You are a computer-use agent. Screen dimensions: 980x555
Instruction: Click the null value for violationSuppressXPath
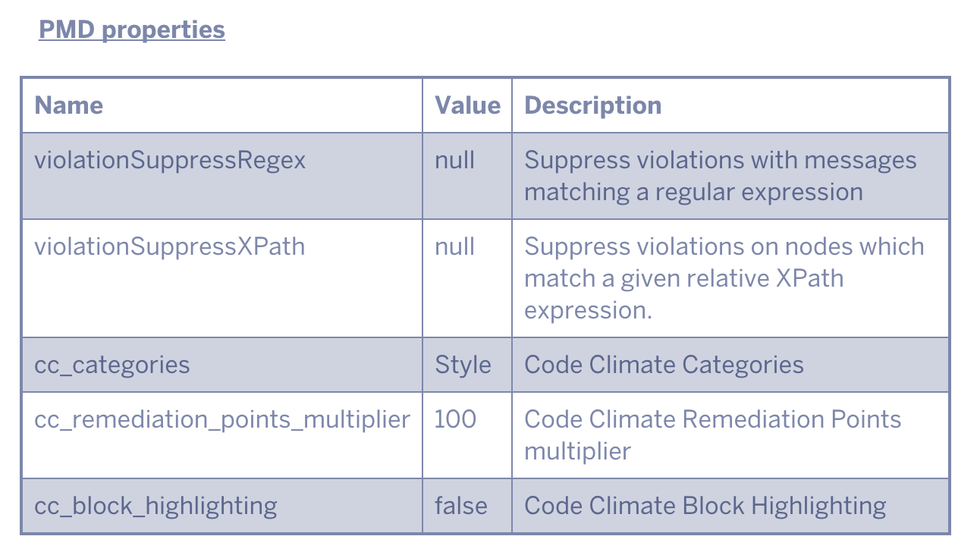455,247
